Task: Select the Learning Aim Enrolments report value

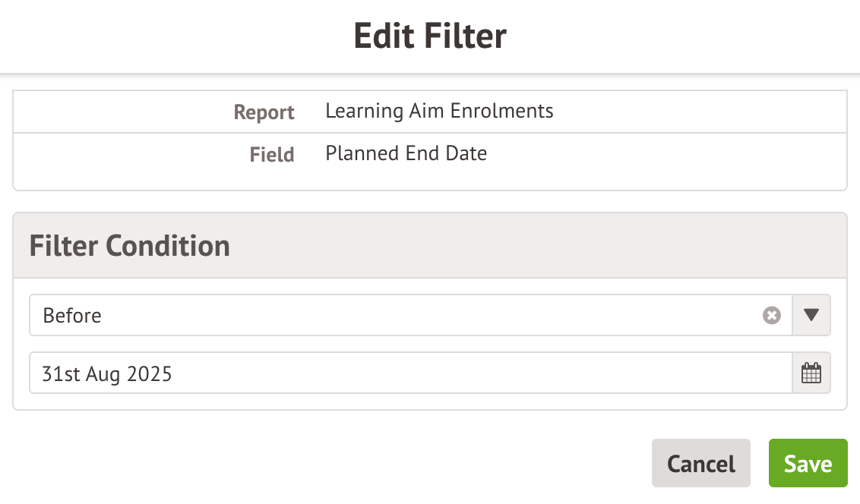Action: [439, 111]
